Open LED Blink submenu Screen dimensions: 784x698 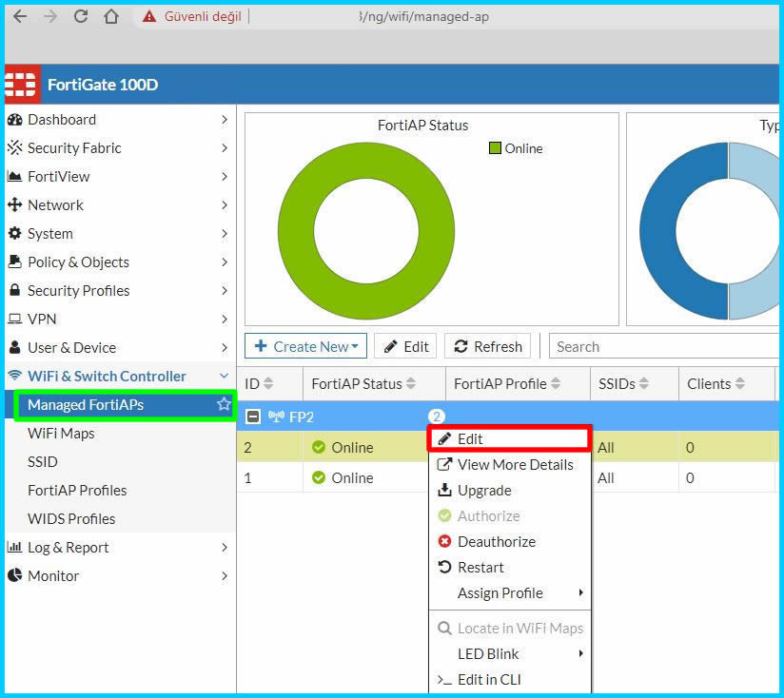[510, 653]
